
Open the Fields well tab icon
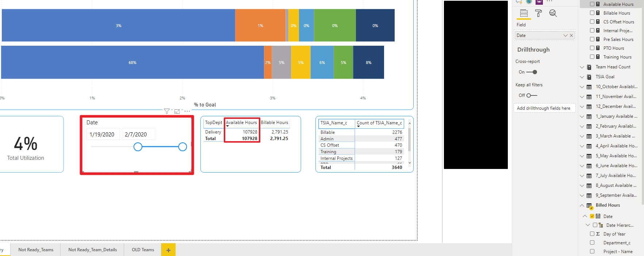pyautogui.click(x=524, y=13)
